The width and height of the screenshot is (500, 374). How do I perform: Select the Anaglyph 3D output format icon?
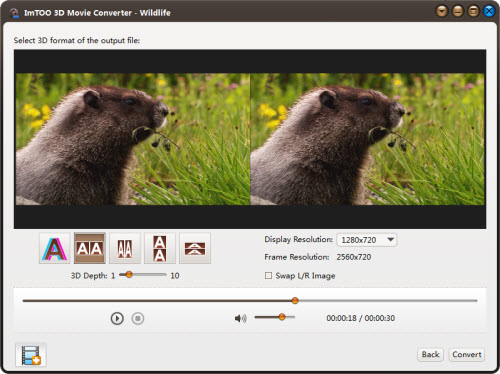click(x=54, y=248)
